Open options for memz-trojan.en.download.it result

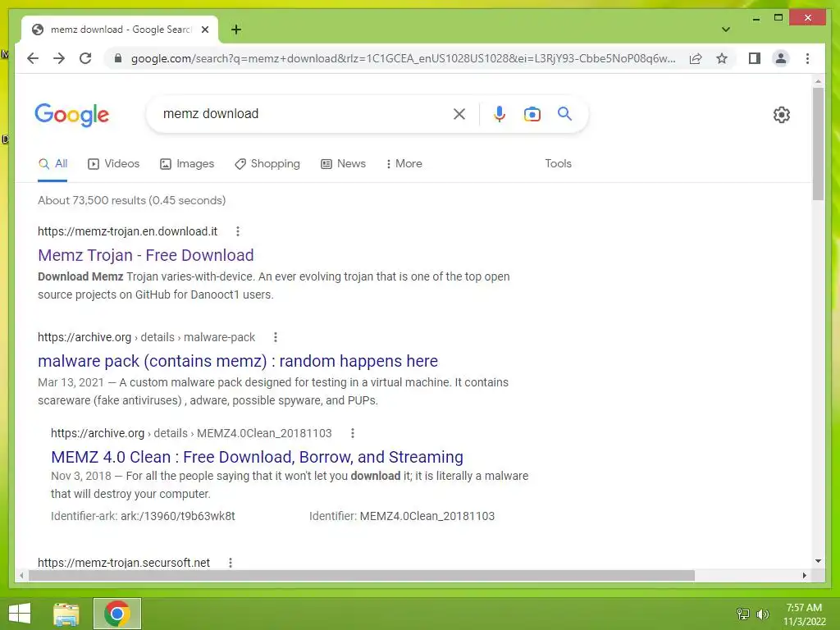pyautogui.click(x=238, y=231)
